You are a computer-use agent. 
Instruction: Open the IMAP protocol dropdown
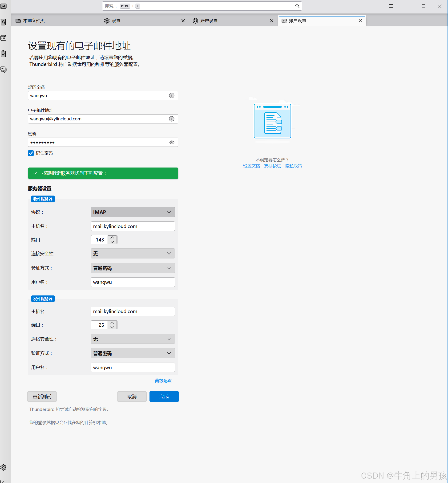pyautogui.click(x=133, y=212)
